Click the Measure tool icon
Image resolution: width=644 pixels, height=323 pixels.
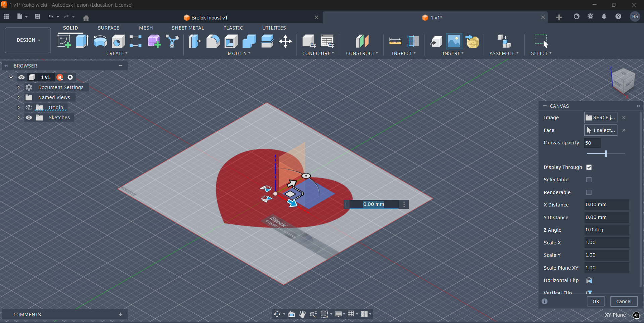(x=395, y=41)
